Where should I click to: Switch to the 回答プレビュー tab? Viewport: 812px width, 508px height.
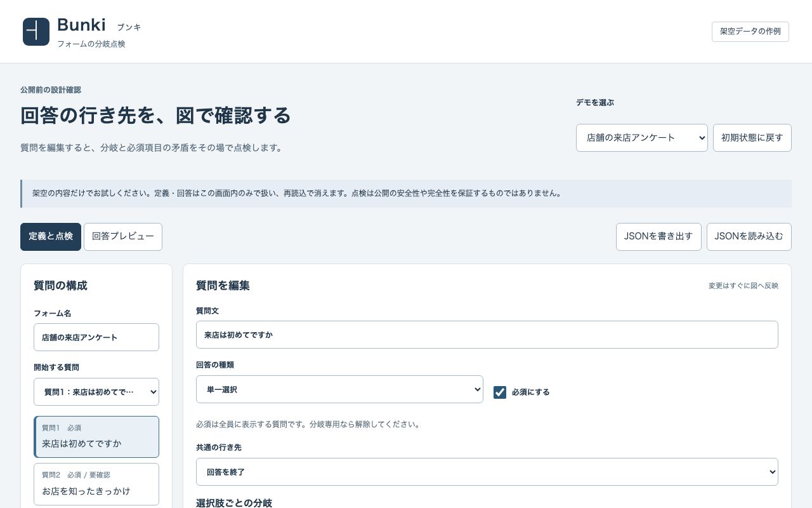point(123,237)
